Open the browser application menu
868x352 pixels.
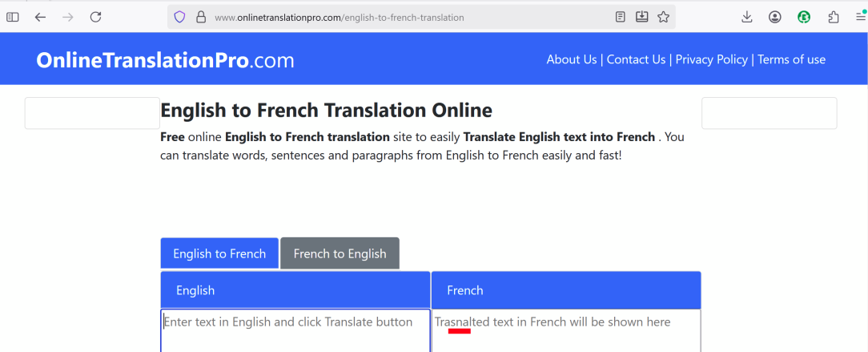click(861, 17)
